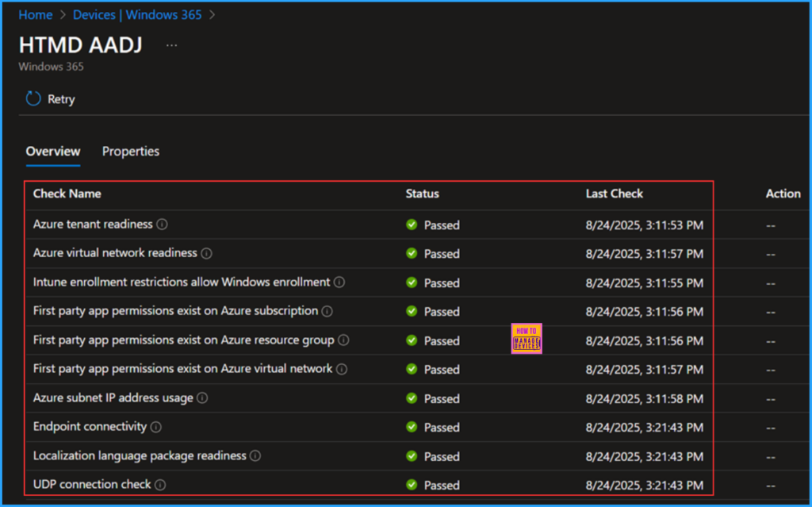The height and width of the screenshot is (507, 812).
Task: Select the 'Azure subnet IP address usage' text
Action: 113,398
